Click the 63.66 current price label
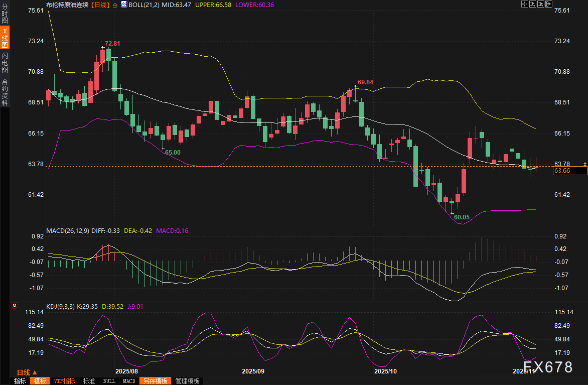 (x=569, y=171)
